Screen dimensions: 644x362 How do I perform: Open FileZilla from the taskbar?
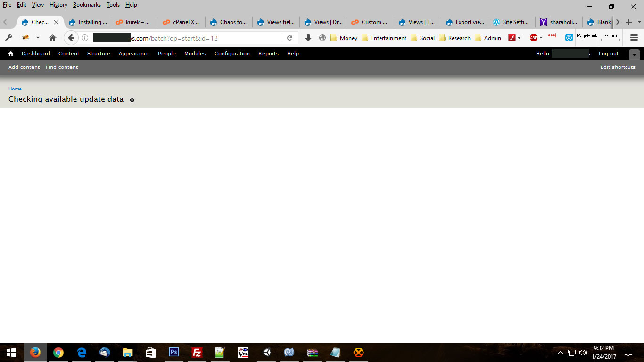pyautogui.click(x=197, y=353)
